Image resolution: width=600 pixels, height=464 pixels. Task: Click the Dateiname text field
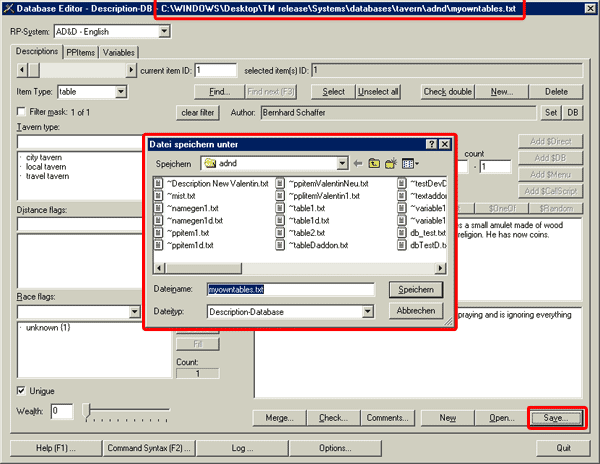[x=289, y=289]
